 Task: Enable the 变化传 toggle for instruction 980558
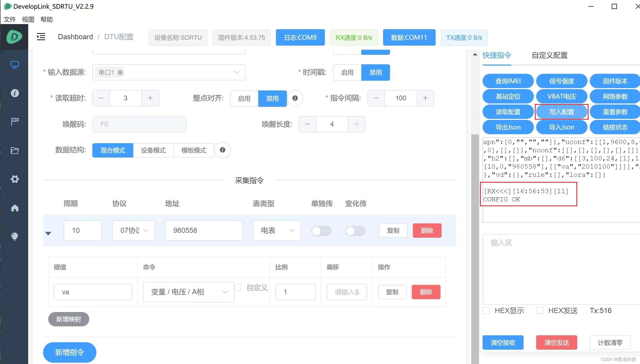tap(355, 231)
